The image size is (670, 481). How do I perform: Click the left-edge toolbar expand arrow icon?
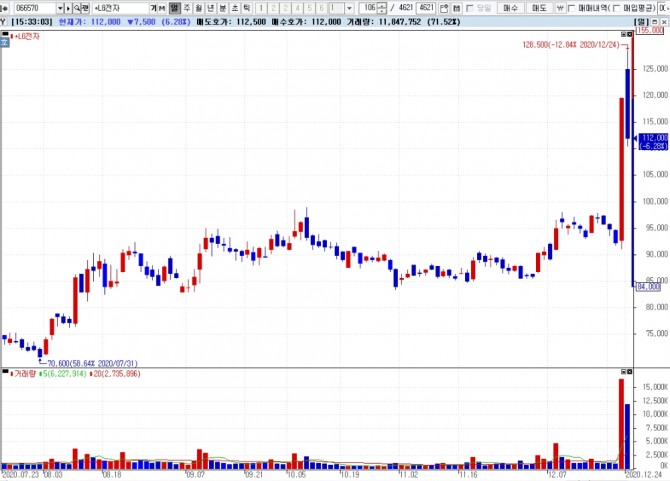(x=4, y=8)
